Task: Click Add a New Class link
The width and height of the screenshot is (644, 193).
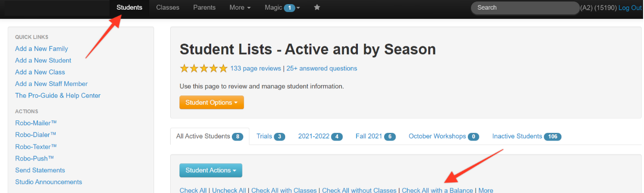Action: (x=40, y=72)
